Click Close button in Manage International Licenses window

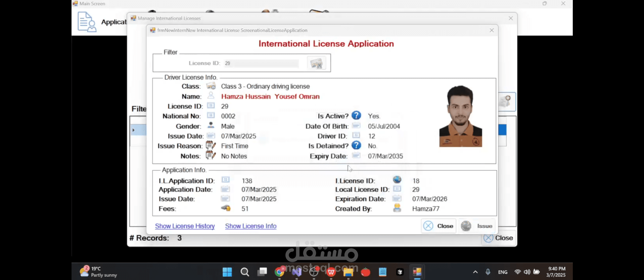coord(498,238)
